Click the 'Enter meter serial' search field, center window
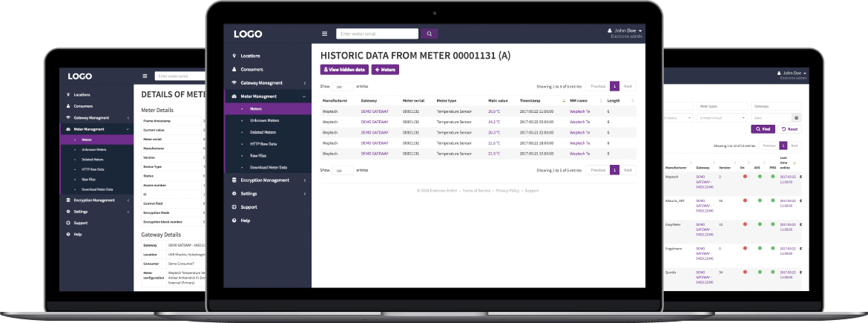 [x=377, y=34]
